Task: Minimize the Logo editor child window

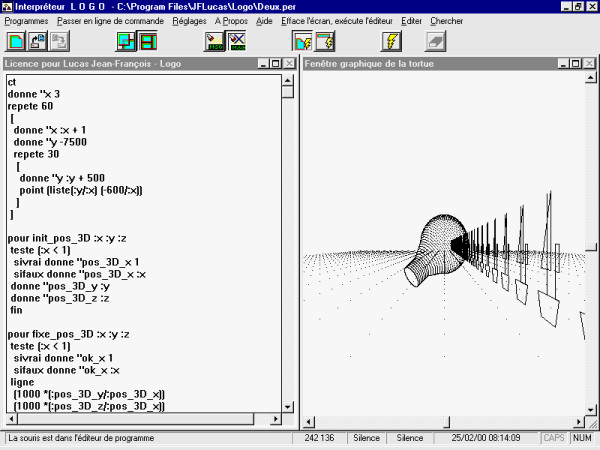Action: tap(261, 64)
